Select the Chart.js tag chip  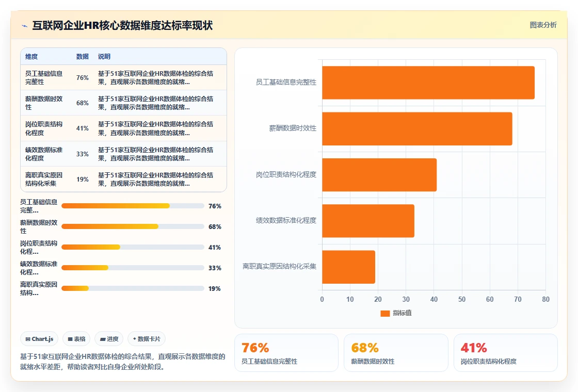[39, 339]
